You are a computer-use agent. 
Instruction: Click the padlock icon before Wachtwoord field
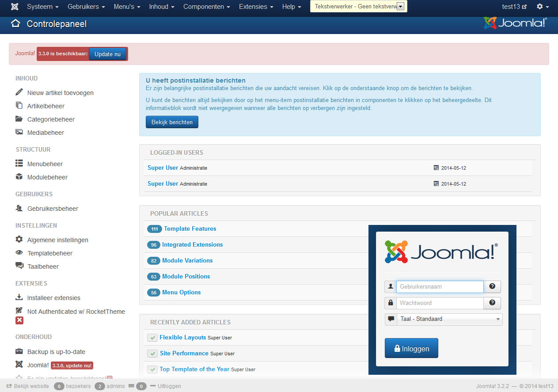coord(391,303)
